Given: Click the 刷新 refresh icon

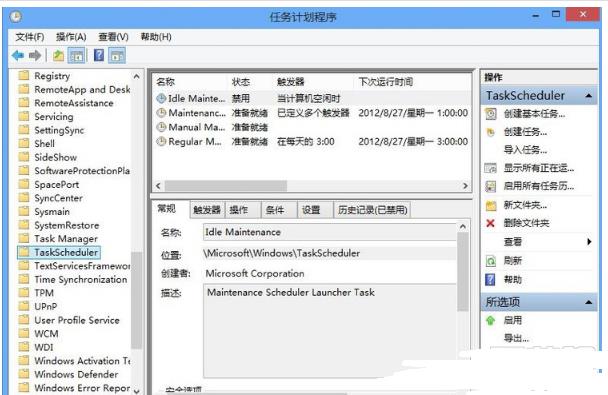Looking at the screenshot, I should 491,261.
